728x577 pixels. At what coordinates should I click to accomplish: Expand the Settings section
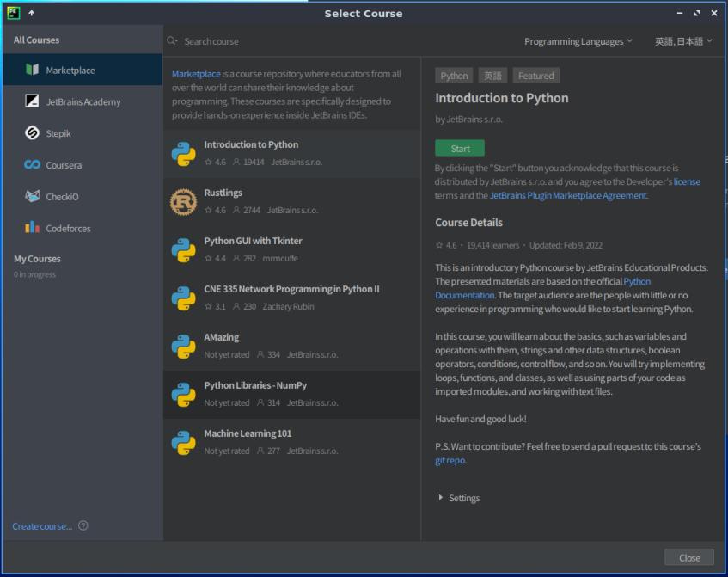point(441,497)
